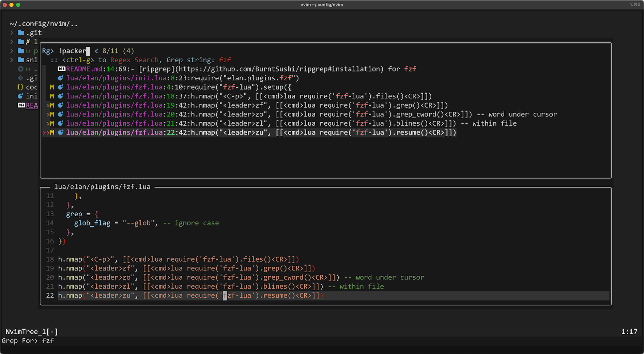Expand the .git folder chevron
644x354 pixels.
(x=12, y=33)
